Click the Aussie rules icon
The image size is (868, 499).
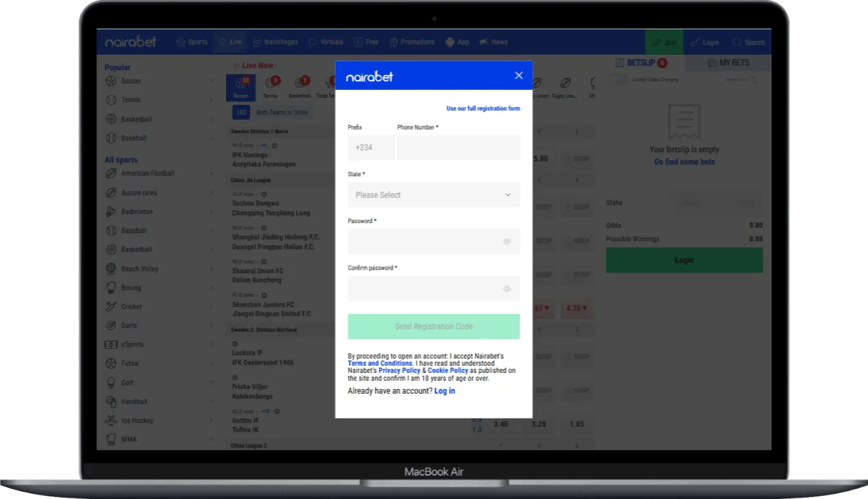[111, 193]
